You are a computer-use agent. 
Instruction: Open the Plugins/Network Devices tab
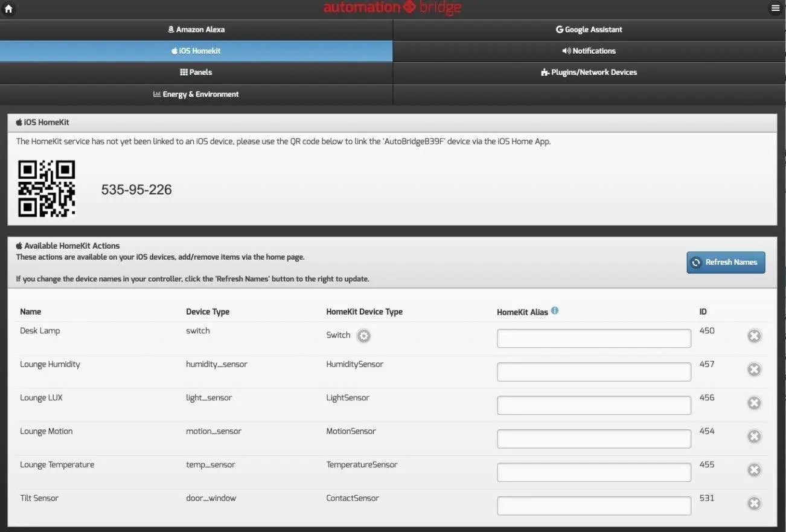pos(589,72)
